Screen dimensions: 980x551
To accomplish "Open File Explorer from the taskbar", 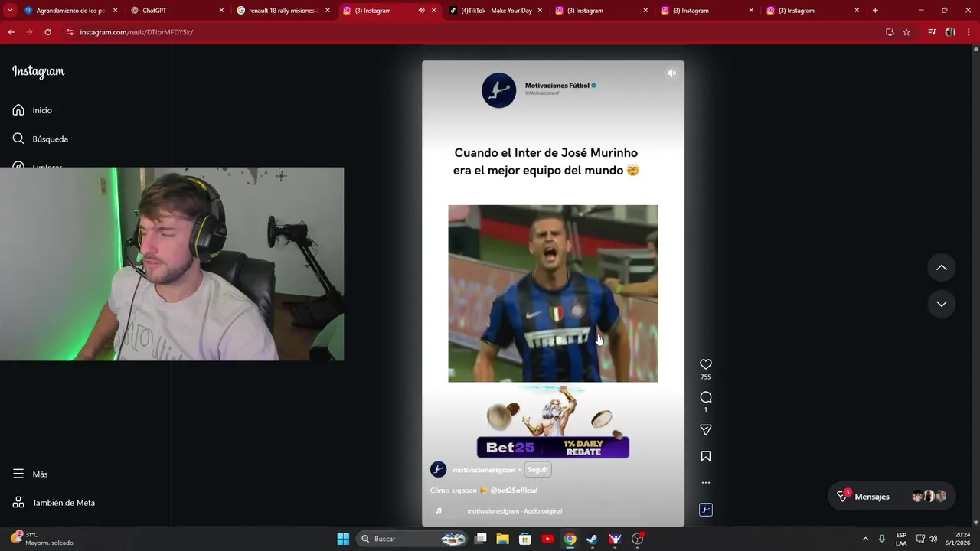I will tap(502, 539).
